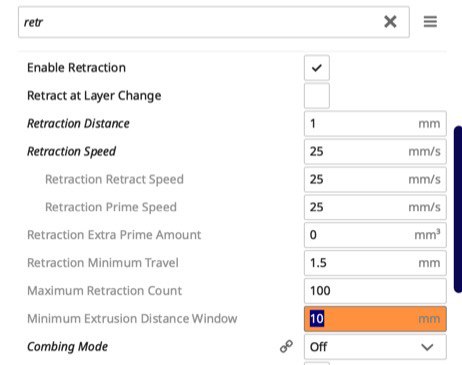Toggle the partially visible checkbox below Combing Mode
Image resolution: width=462 pixels, height=365 pixels.
click(x=317, y=363)
